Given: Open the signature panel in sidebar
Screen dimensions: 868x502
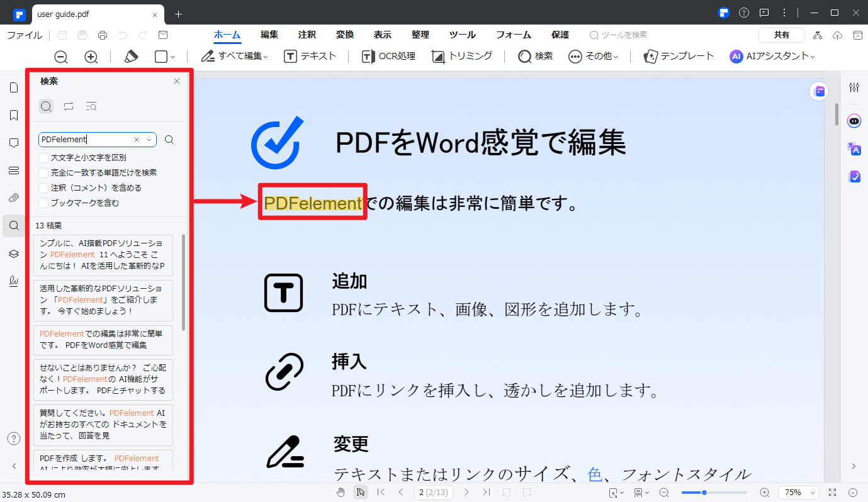Looking at the screenshot, I should 14,281.
